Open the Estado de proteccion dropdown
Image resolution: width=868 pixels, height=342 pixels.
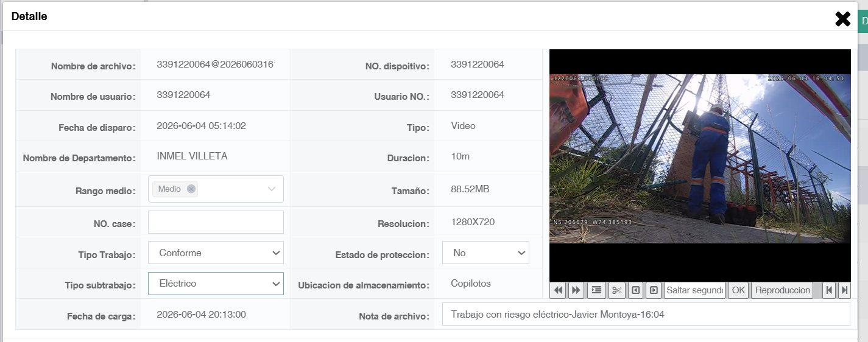[x=485, y=253]
